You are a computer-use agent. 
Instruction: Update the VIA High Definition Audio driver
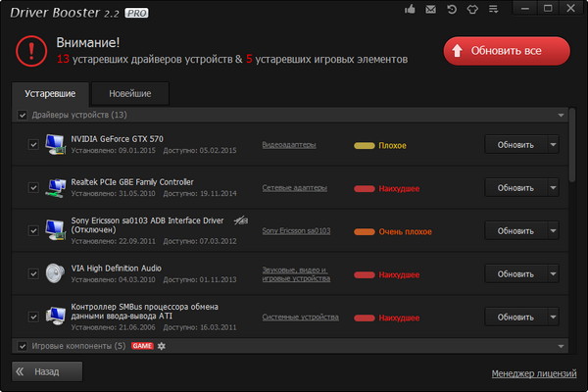(x=515, y=274)
